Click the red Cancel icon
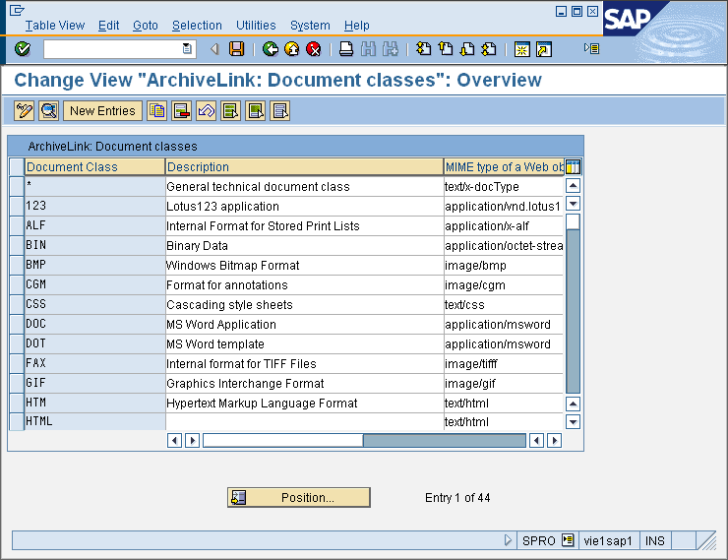 [x=314, y=49]
